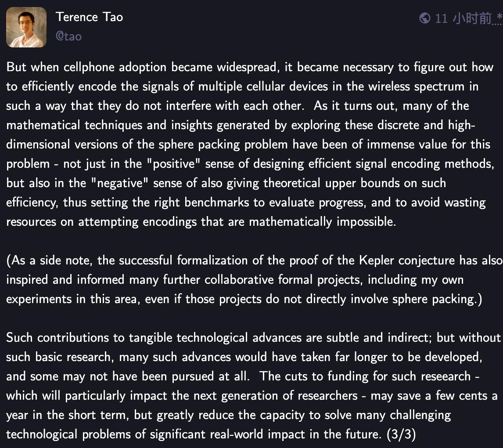This screenshot has width=503, height=448.
Task: Click the paragraph starting "(As a side note"
Action: [x=253, y=279]
